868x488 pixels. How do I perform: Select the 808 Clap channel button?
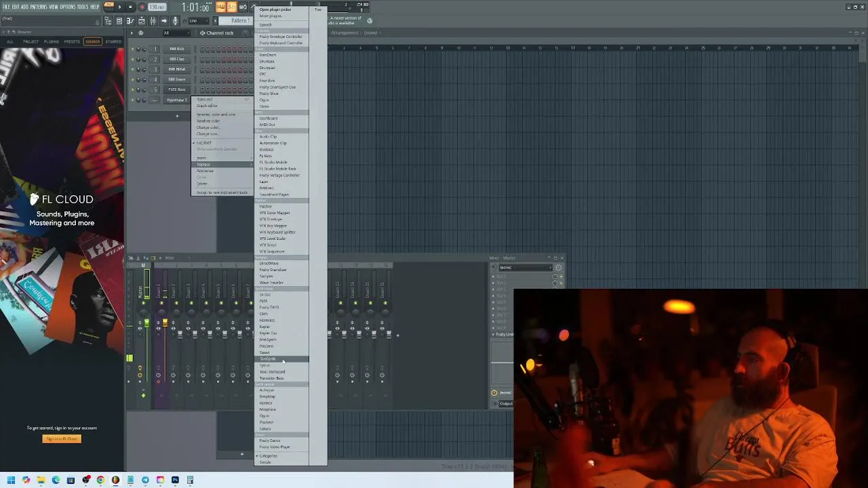tap(177, 59)
